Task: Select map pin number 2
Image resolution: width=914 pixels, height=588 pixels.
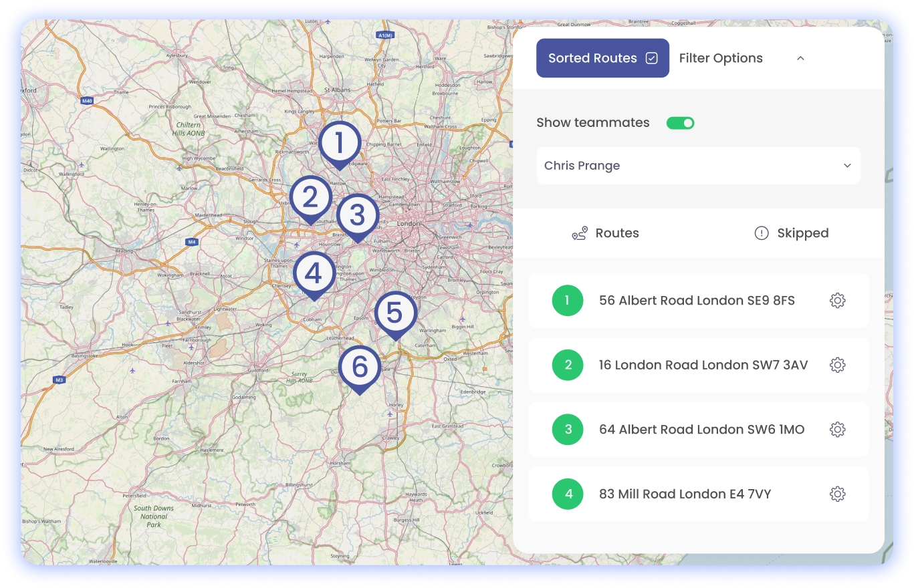Action: (x=311, y=199)
